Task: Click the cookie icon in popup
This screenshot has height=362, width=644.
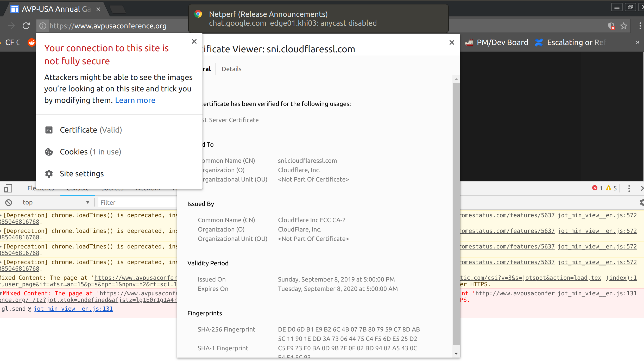Action: pos(49,152)
